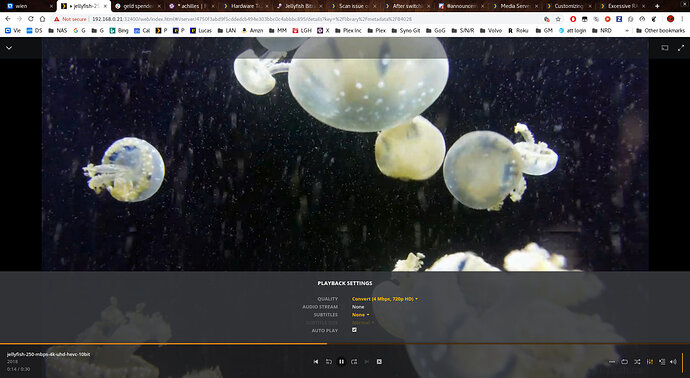Open the NAS bookmark folder
The height and width of the screenshot is (378, 690).
[x=58, y=30]
